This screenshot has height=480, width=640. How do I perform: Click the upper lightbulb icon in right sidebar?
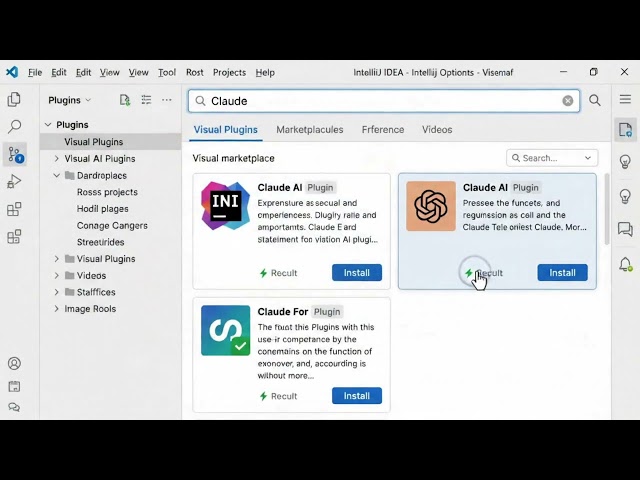click(625, 162)
